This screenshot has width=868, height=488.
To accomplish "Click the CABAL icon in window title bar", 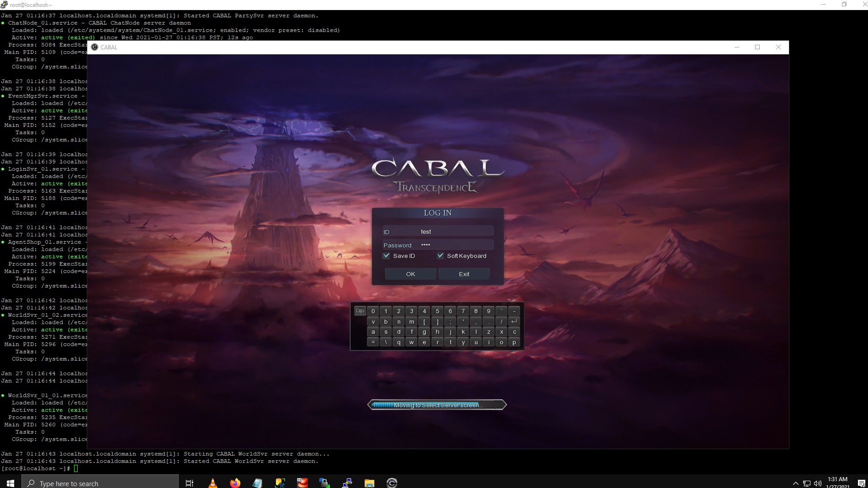I will (x=95, y=47).
